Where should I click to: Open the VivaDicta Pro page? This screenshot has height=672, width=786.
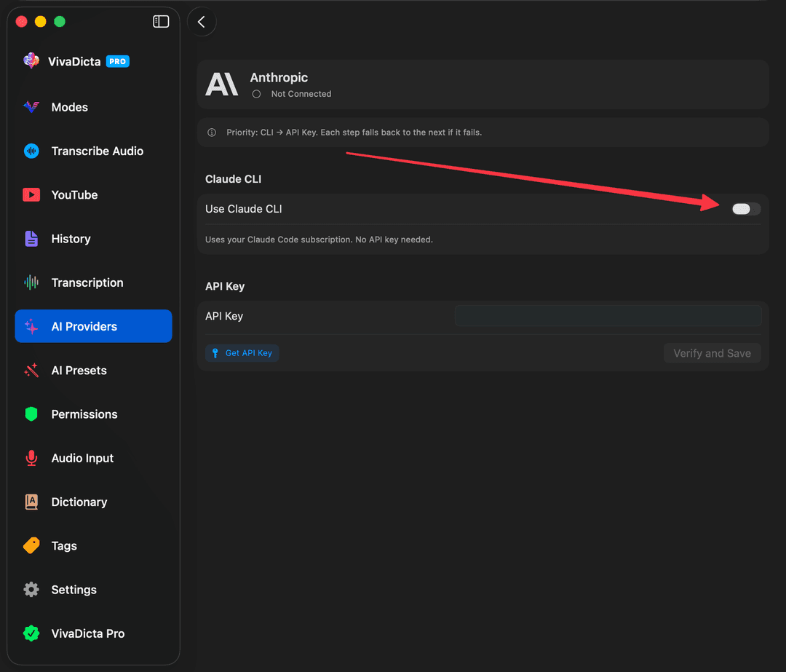coord(93,633)
